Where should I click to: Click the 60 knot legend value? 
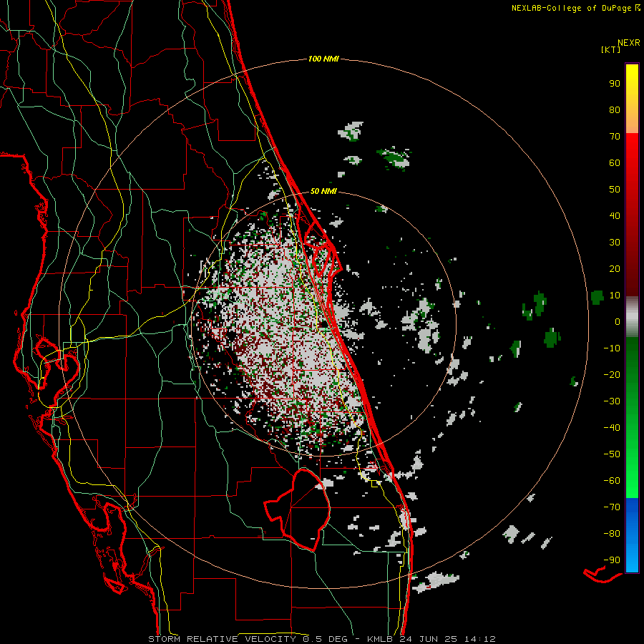coord(615,162)
